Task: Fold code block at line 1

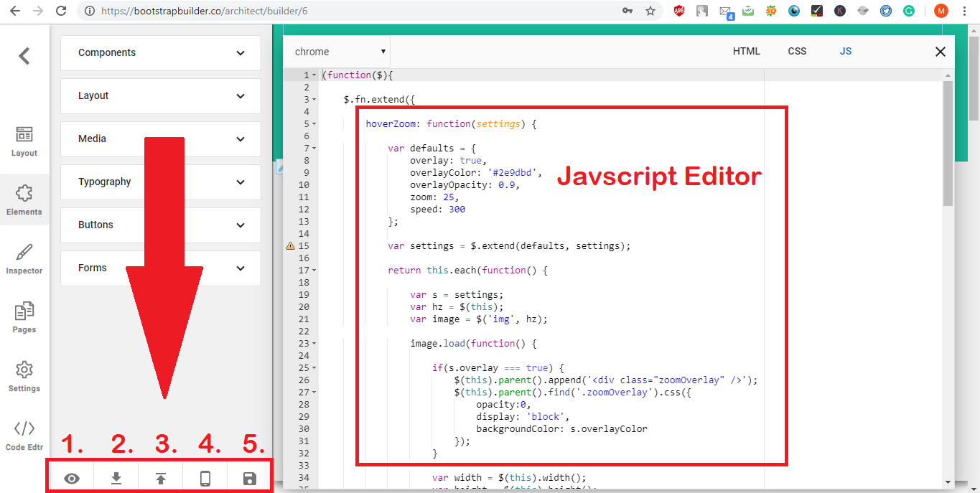Action: (x=314, y=75)
